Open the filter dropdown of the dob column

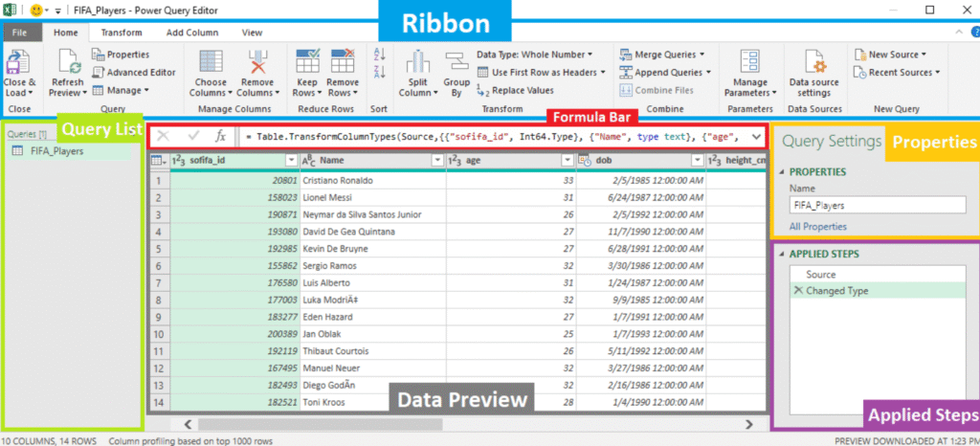click(x=697, y=161)
